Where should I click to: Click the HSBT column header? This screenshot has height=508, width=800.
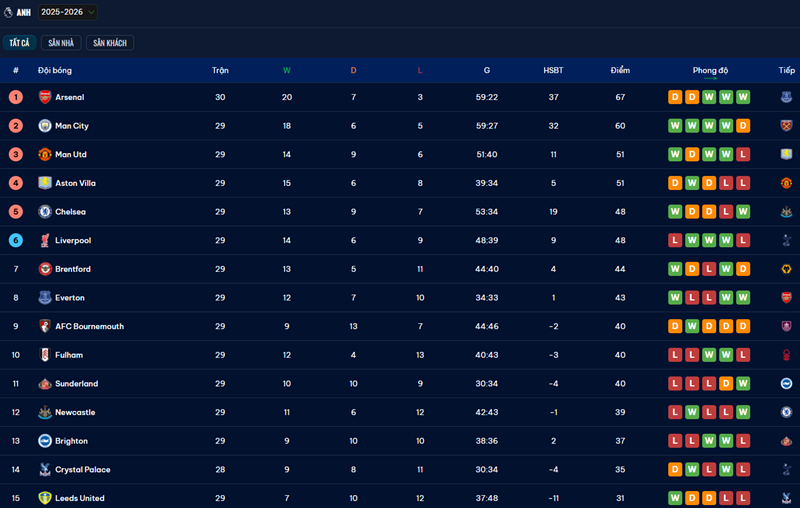pyautogui.click(x=553, y=70)
